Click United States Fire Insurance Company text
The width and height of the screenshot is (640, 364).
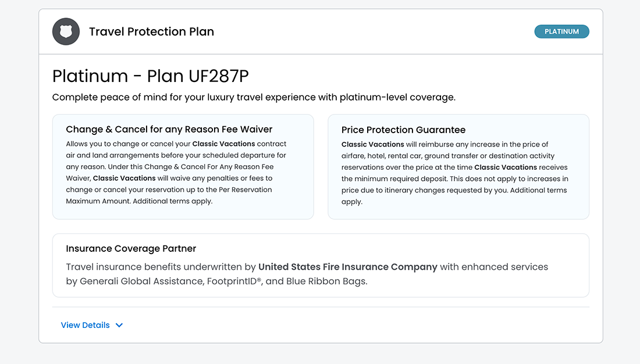coord(348,267)
